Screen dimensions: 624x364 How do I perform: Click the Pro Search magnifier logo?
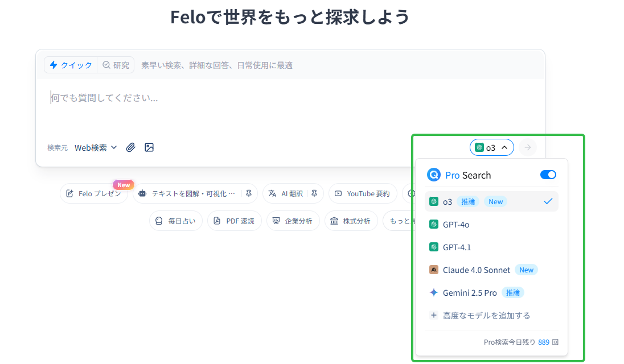[433, 175]
